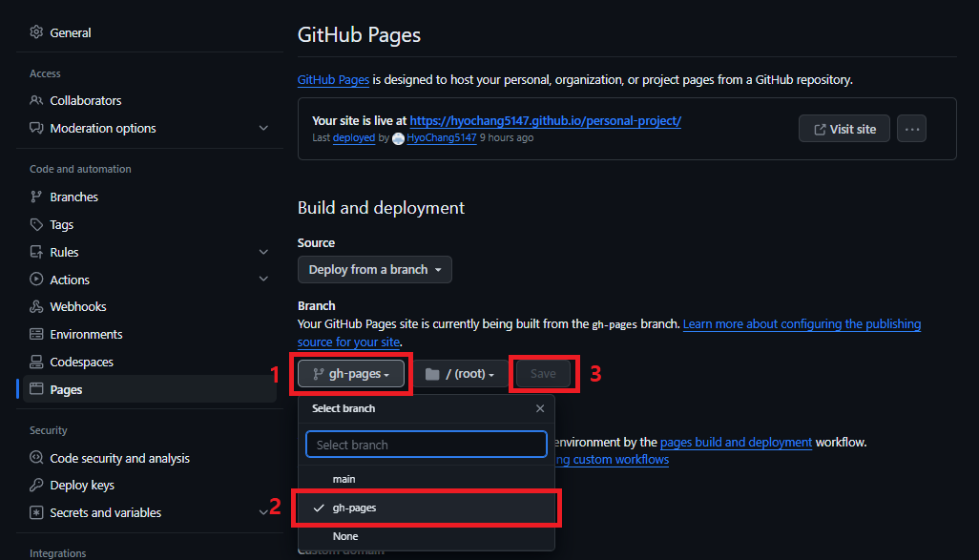Click the Codespaces icon

tap(36, 362)
